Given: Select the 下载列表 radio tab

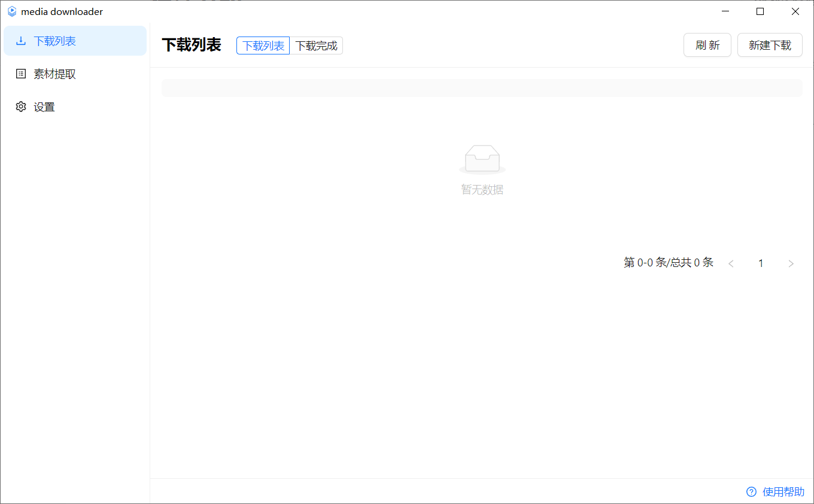Looking at the screenshot, I should pyautogui.click(x=263, y=45).
